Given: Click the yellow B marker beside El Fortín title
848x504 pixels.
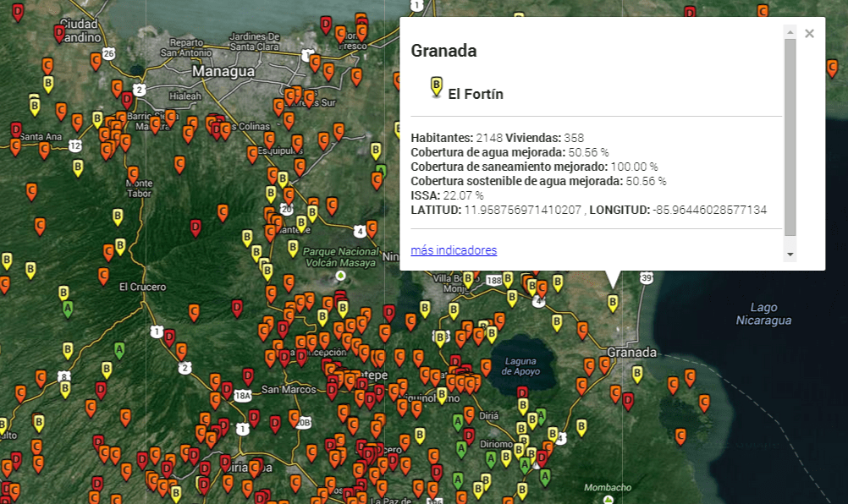Looking at the screenshot, I should click(x=436, y=85).
